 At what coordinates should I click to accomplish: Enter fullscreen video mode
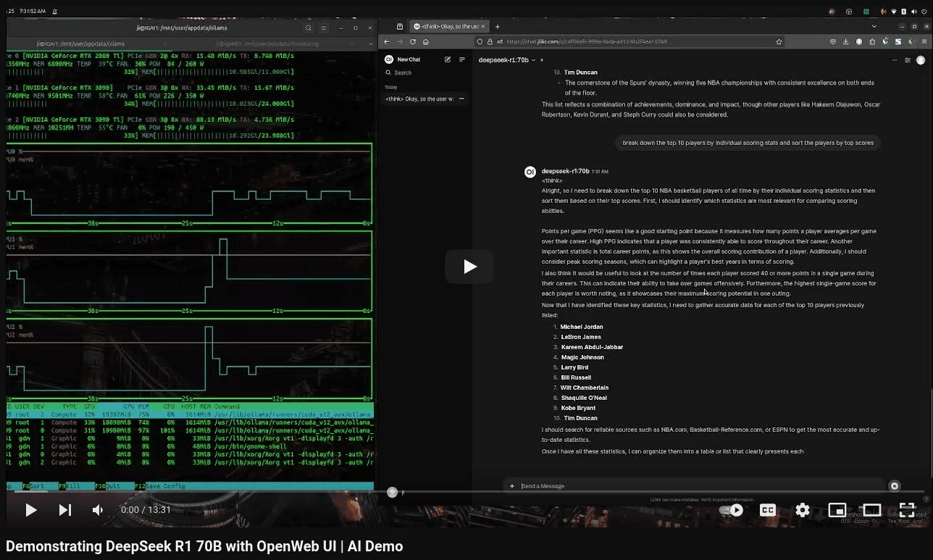[x=907, y=510]
